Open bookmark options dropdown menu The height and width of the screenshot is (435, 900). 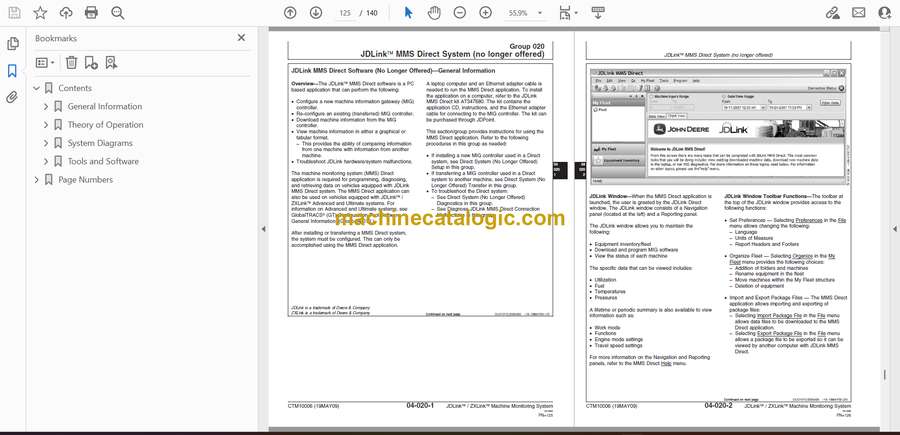pyautogui.click(x=45, y=63)
